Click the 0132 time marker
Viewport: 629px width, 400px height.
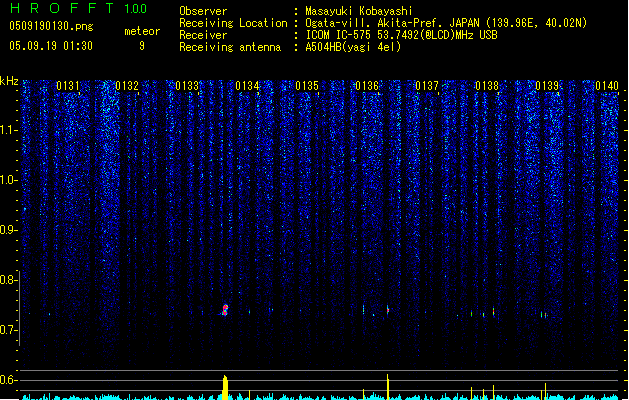pyautogui.click(x=127, y=85)
